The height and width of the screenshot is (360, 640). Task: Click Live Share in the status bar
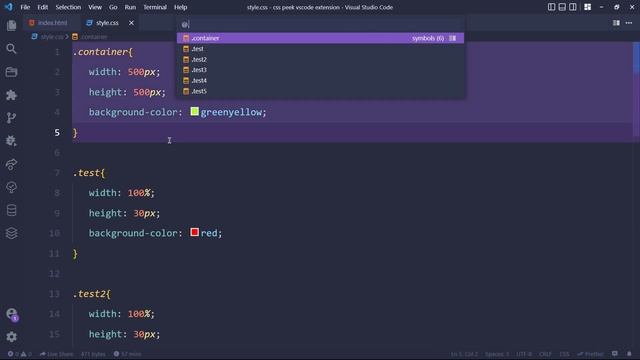coord(56,354)
